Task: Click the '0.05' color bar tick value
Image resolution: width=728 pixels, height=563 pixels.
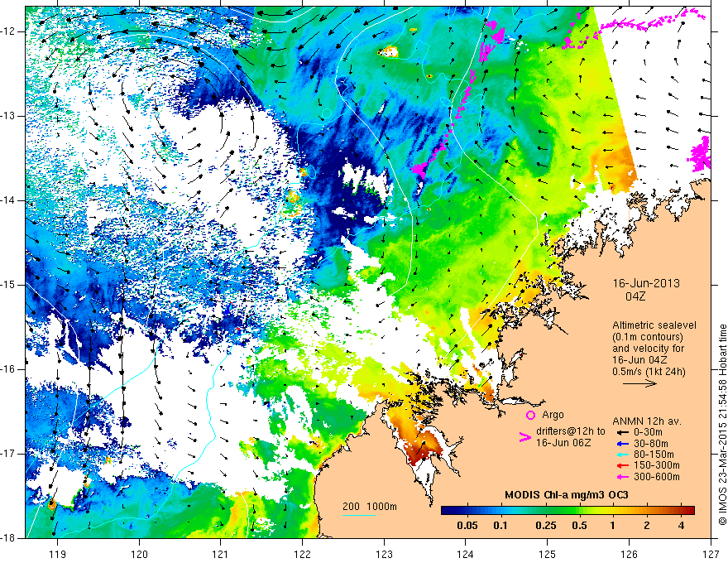Action: point(467,526)
